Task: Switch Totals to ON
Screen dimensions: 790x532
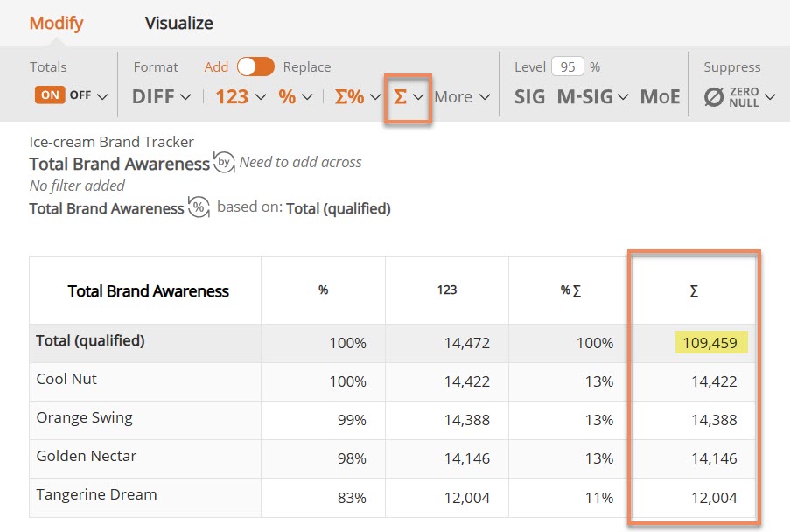Action: tap(50, 94)
